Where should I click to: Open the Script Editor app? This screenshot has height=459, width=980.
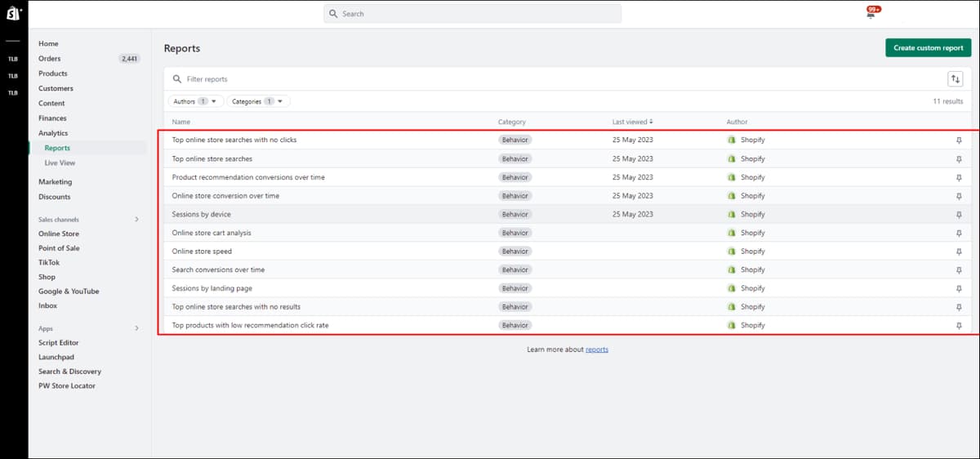[59, 343]
